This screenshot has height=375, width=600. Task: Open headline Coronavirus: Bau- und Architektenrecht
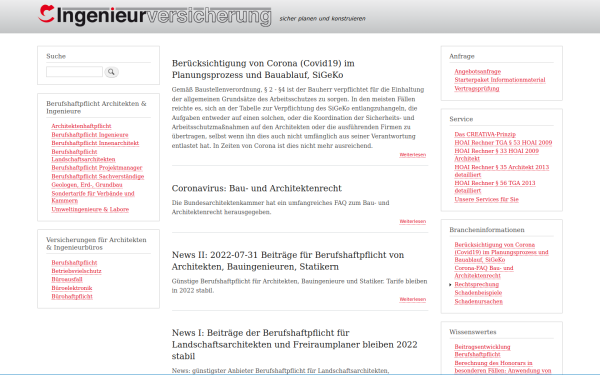(257, 188)
